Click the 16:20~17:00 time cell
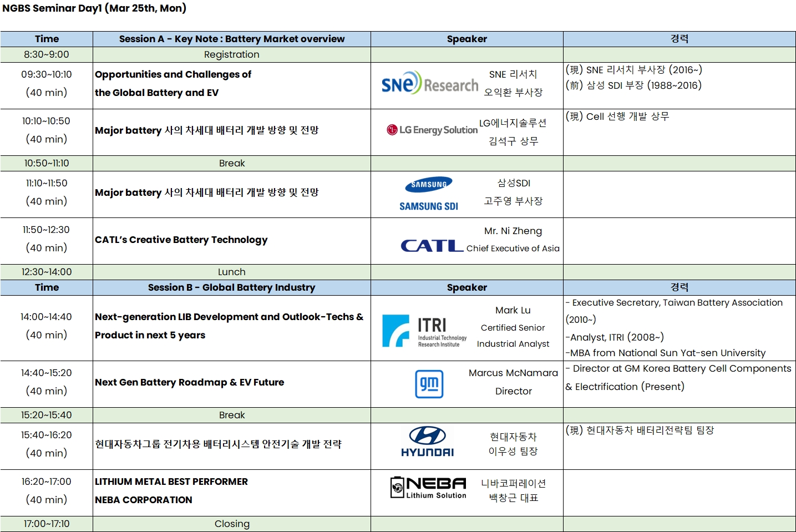This screenshot has width=796, height=532. [x=47, y=493]
